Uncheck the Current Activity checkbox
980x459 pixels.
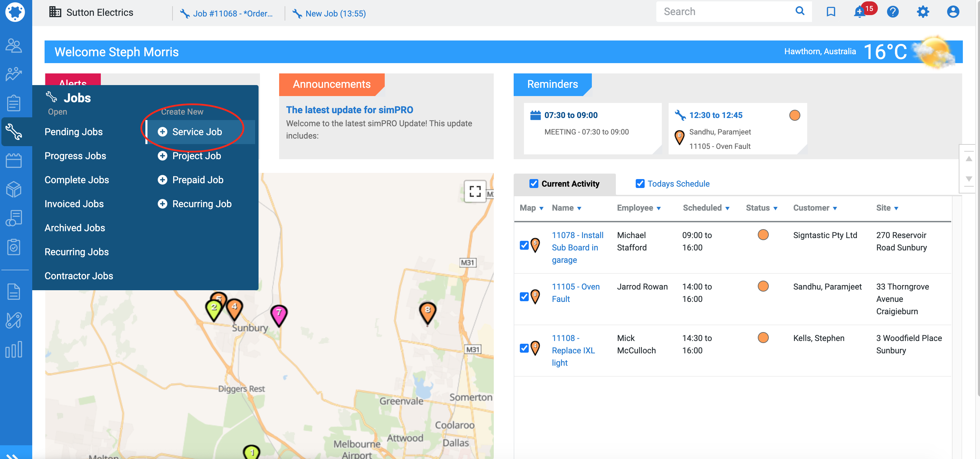[x=534, y=184]
